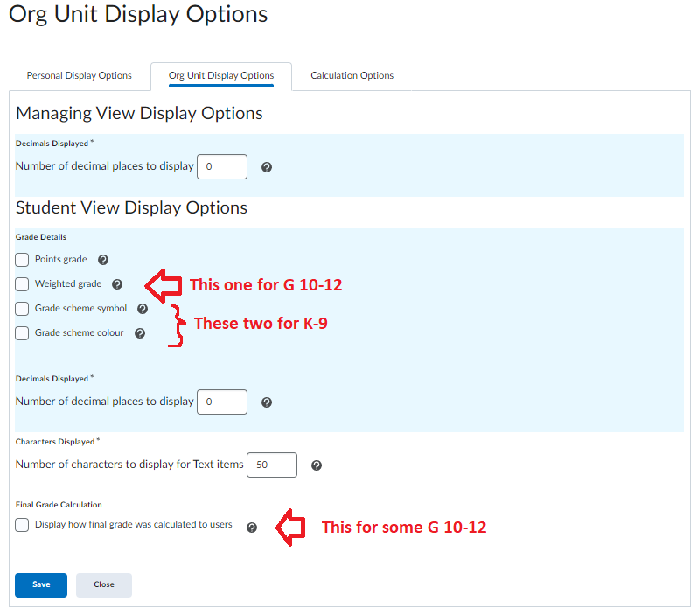Click the 'Final Grade Calculation' label
697x616 pixels.
point(59,505)
